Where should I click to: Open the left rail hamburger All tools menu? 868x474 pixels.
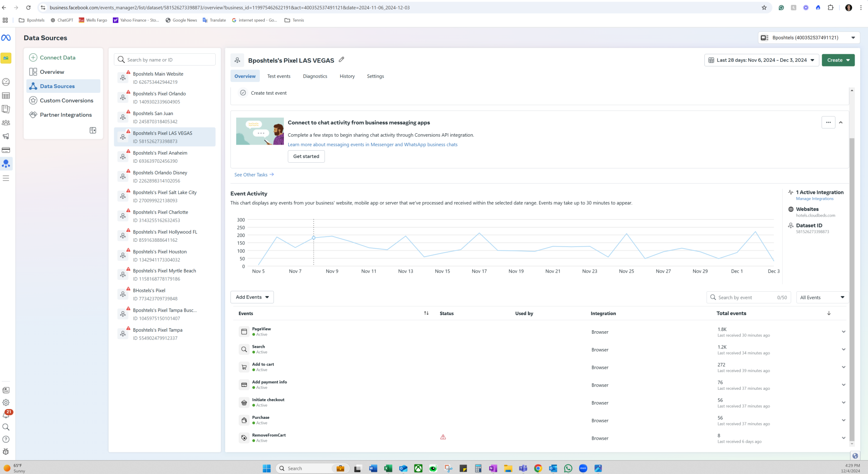tap(6, 178)
